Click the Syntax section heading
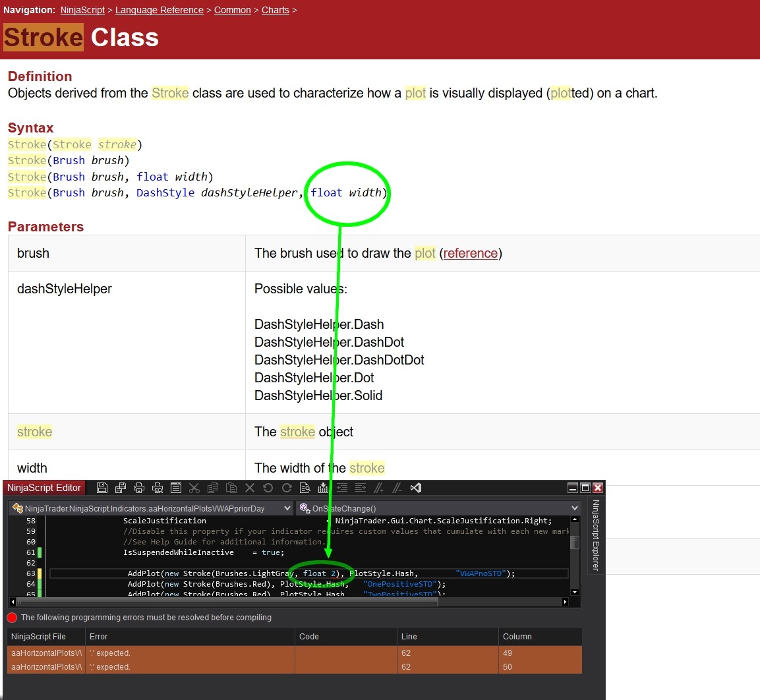Screen dimensions: 760x700 click(30, 128)
